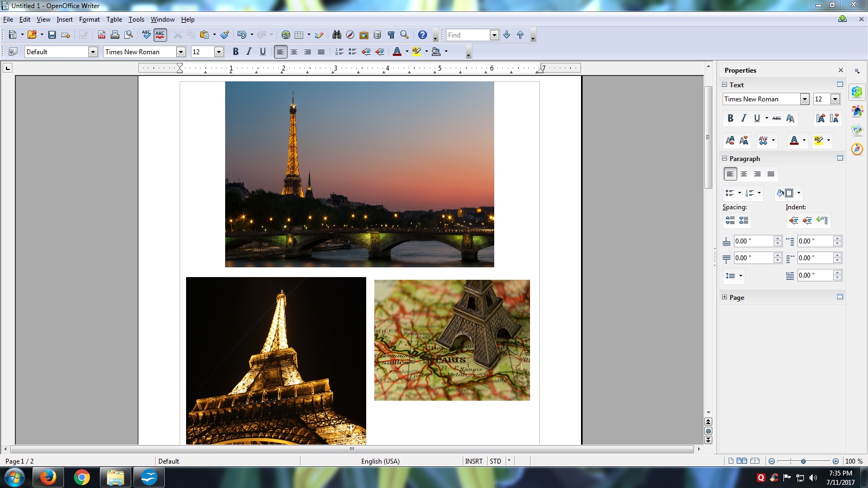
Task: Click English (USA) language in status bar
Action: pyautogui.click(x=380, y=461)
